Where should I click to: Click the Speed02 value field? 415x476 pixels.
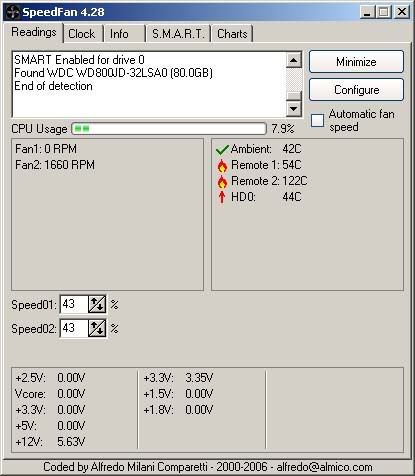pyautogui.click(x=74, y=328)
